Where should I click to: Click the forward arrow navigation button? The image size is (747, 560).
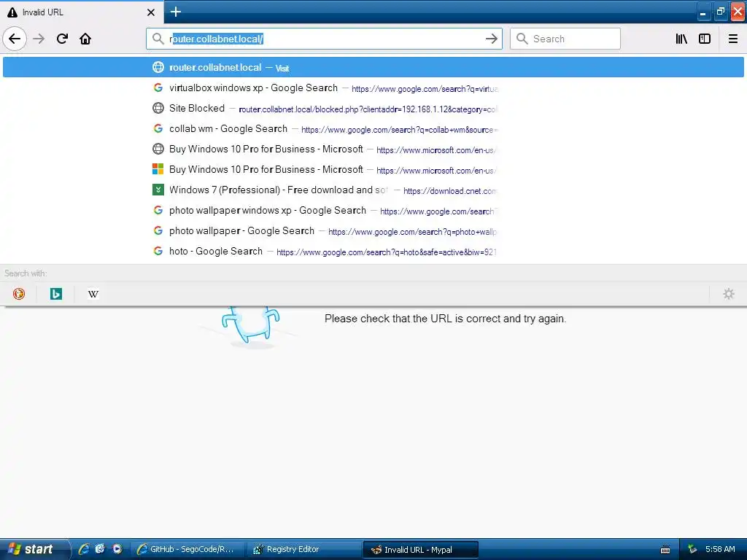click(39, 39)
